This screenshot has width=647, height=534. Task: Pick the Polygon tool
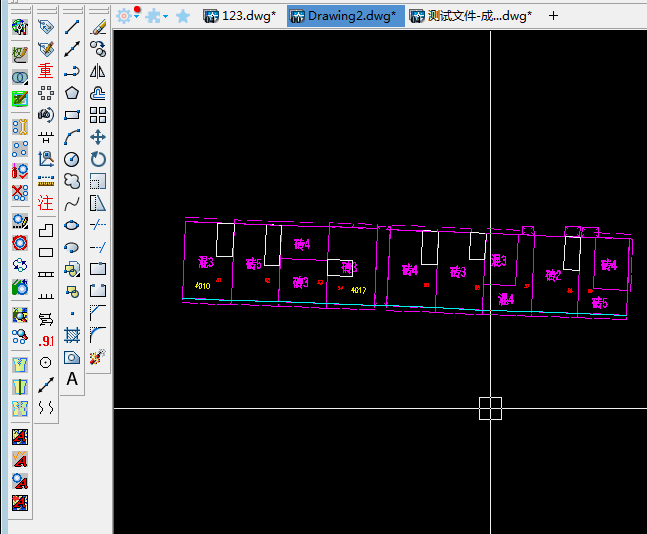(72, 93)
